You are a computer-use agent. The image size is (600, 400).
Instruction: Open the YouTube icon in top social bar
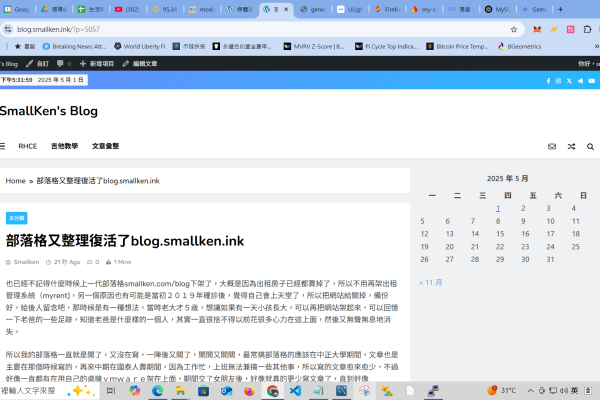590,80
